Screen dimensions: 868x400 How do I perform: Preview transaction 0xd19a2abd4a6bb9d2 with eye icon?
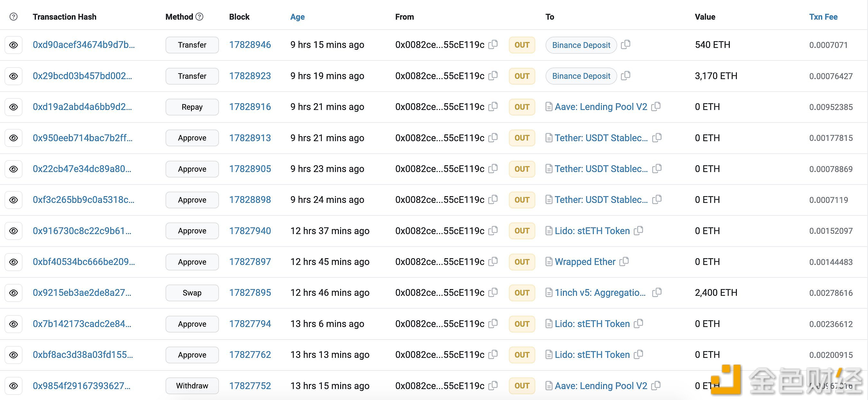14,107
